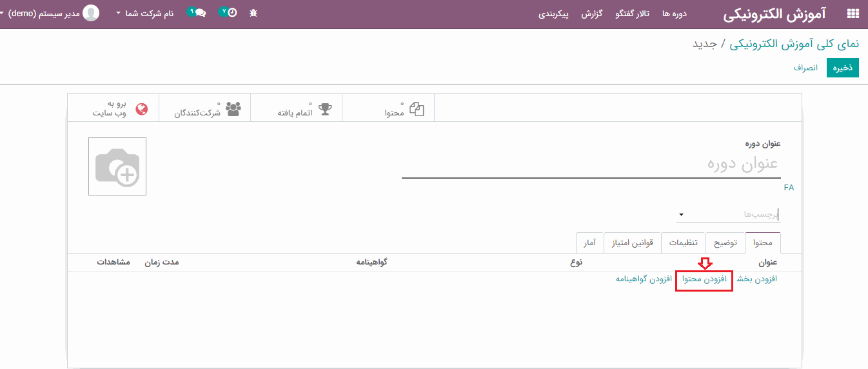Viewport: 868px width, 369px height.
Task: Click the افزودن محتوا link
Action: click(x=704, y=279)
